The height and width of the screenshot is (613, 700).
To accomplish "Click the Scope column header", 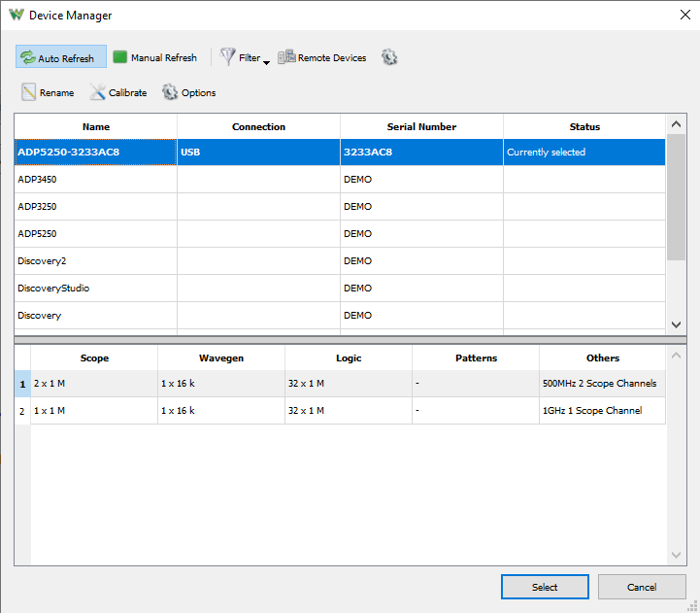I will click(94, 358).
